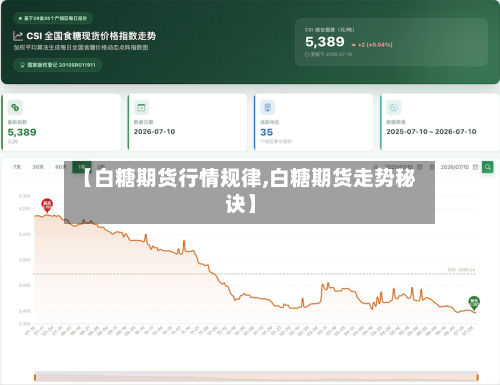The image size is (500, 385).
Task: Click the average line label at the chart's right
Action: pyautogui.click(x=461, y=270)
